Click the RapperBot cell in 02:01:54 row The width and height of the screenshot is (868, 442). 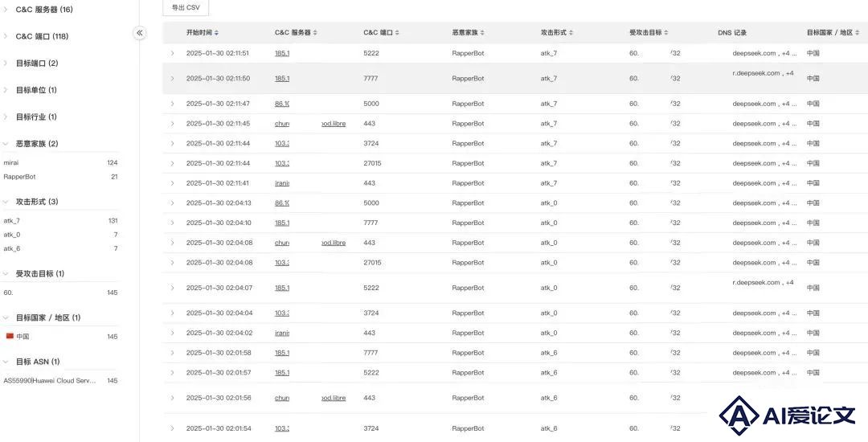click(468, 428)
